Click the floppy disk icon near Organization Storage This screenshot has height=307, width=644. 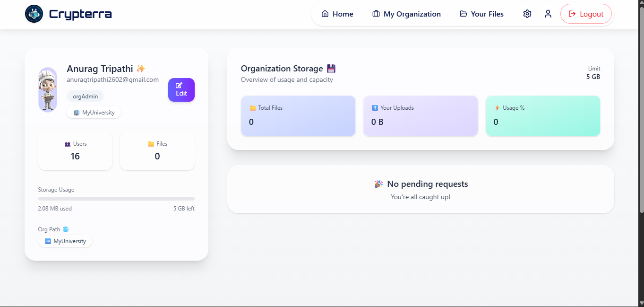(331, 69)
